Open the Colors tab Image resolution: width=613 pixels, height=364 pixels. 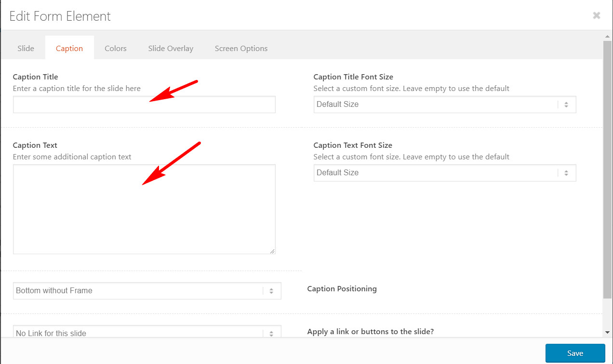(116, 48)
